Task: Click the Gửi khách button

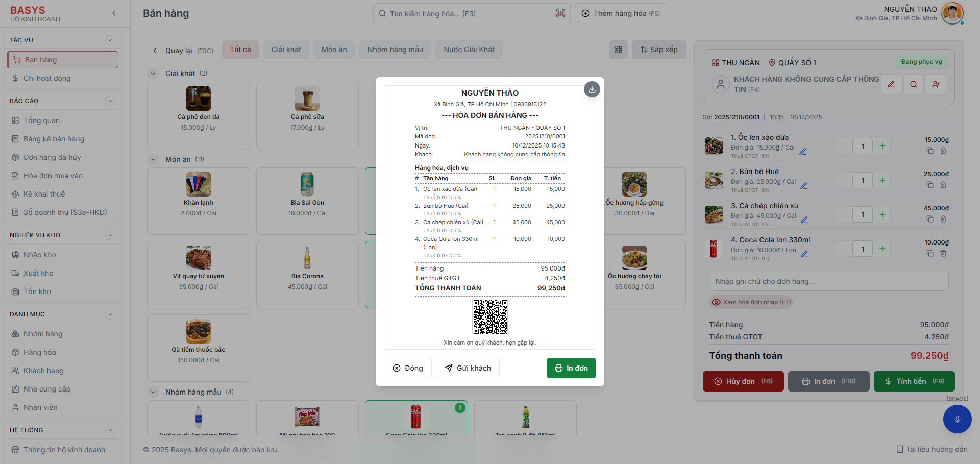Action: pyautogui.click(x=468, y=368)
